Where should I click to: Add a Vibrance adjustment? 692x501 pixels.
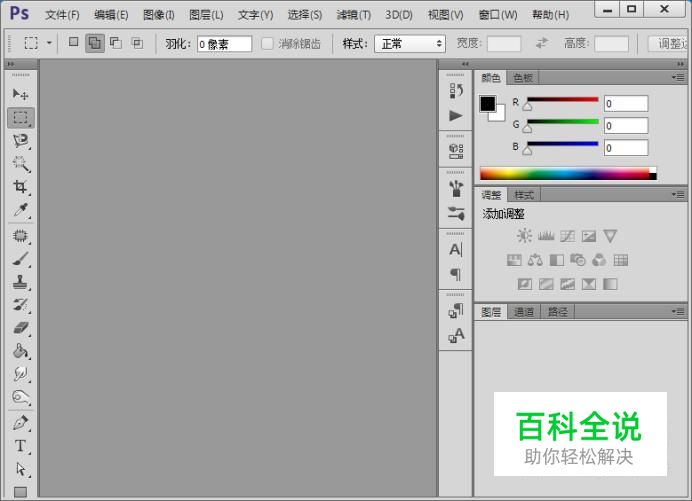coord(610,236)
